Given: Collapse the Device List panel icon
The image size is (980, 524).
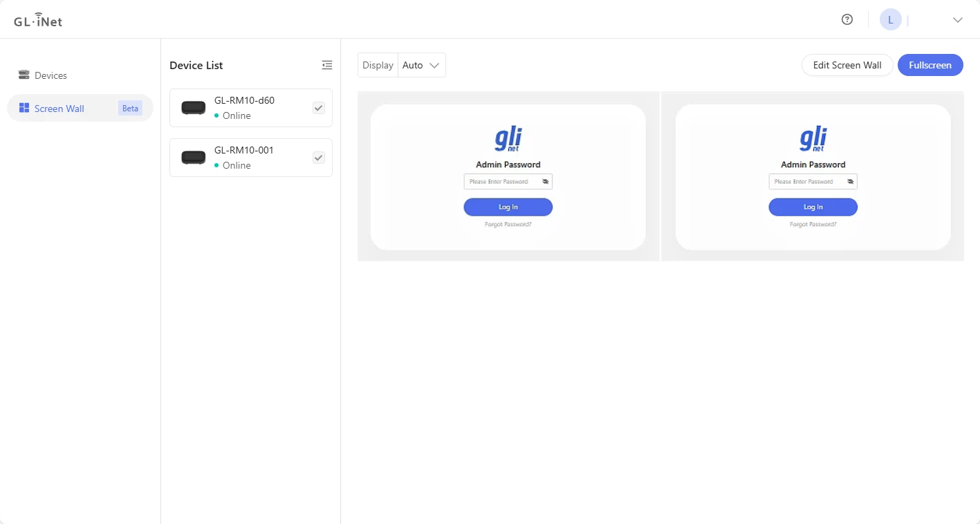Looking at the screenshot, I should tap(327, 65).
